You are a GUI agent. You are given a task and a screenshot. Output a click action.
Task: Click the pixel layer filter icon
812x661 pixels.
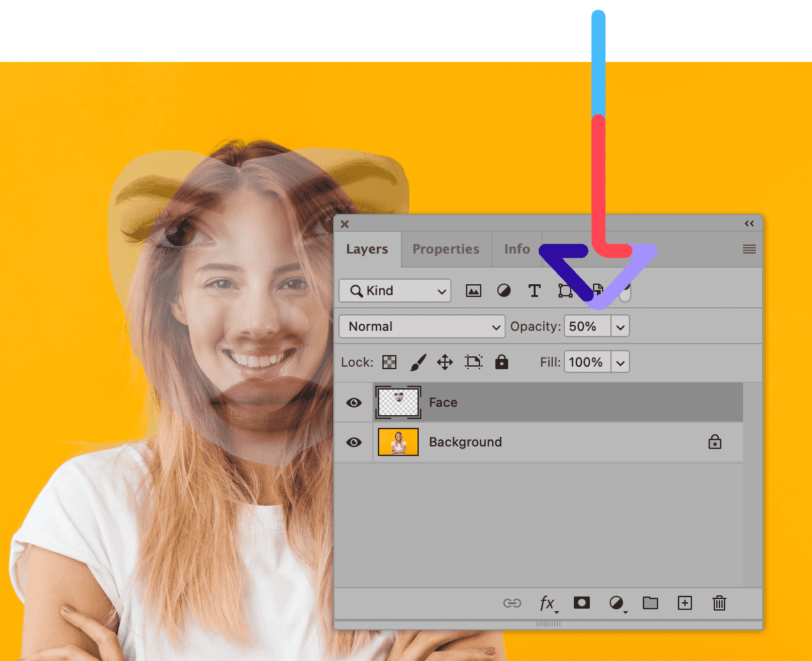click(473, 291)
